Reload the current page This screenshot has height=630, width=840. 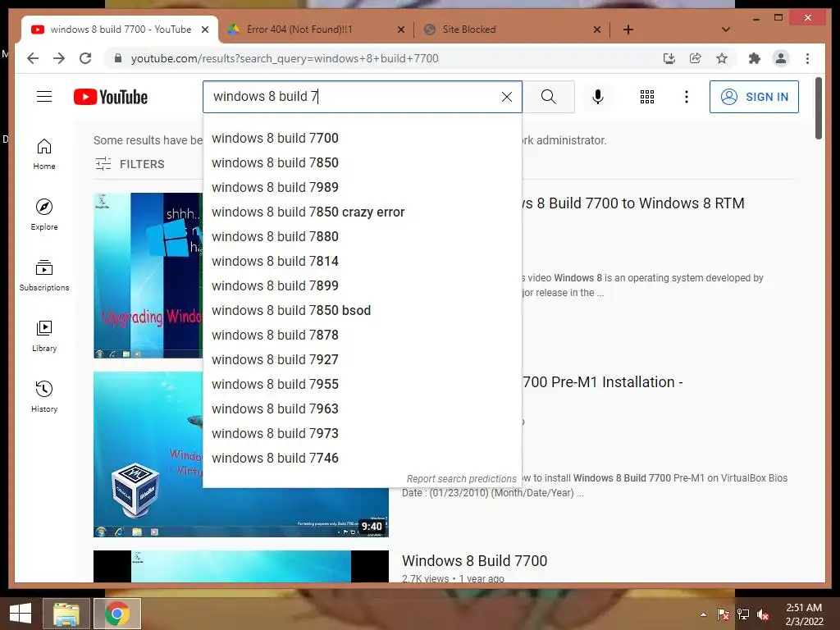tap(85, 58)
